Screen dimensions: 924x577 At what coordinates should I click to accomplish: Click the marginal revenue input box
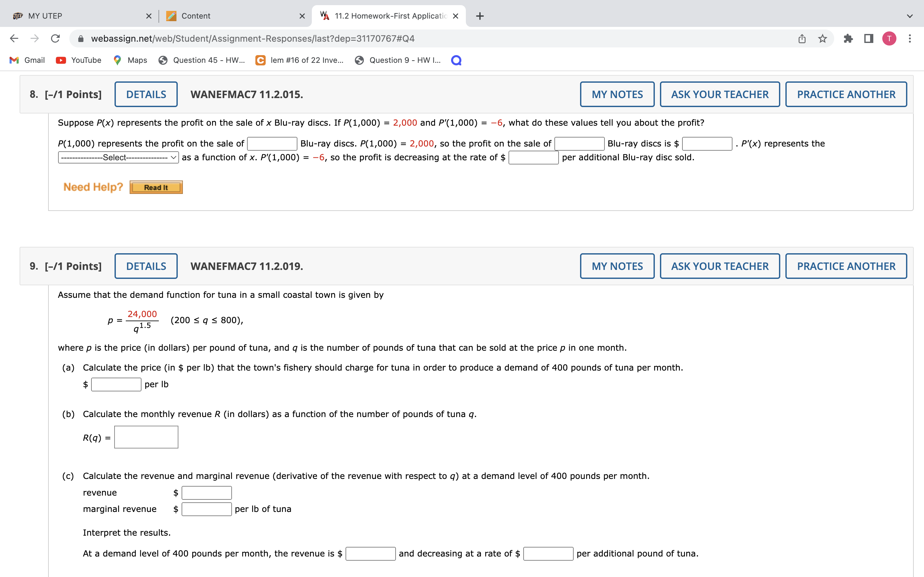pyautogui.click(x=207, y=509)
